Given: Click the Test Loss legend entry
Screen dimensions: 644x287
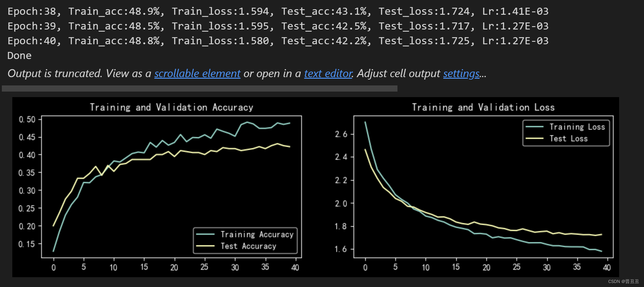Looking at the screenshot, I should 556,139.
